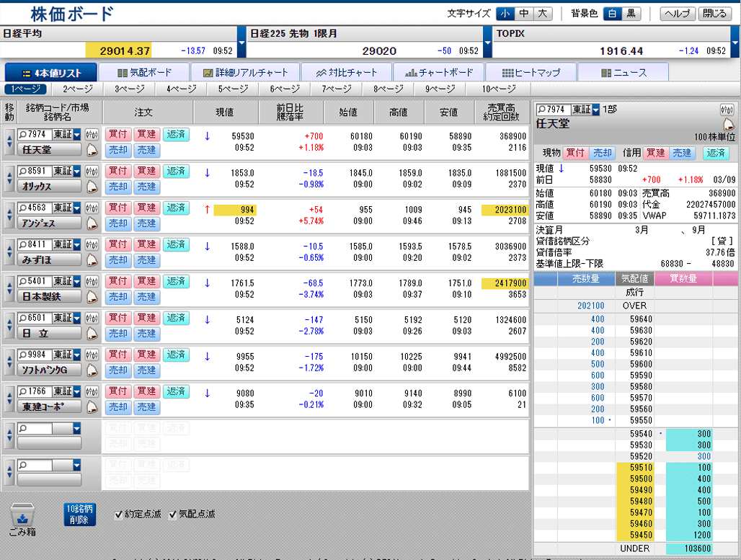Go to 2ページ
The height and width of the screenshot is (560, 741).
point(78,89)
